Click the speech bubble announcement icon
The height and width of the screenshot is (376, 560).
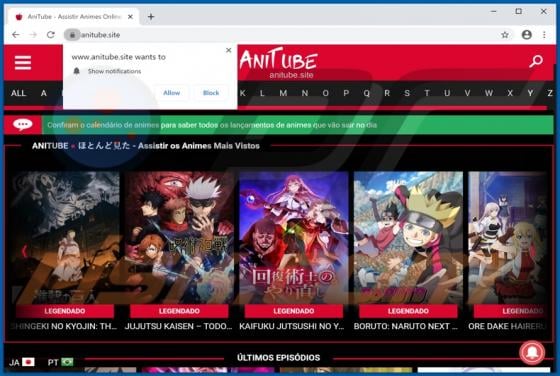(x=22, y=125)
